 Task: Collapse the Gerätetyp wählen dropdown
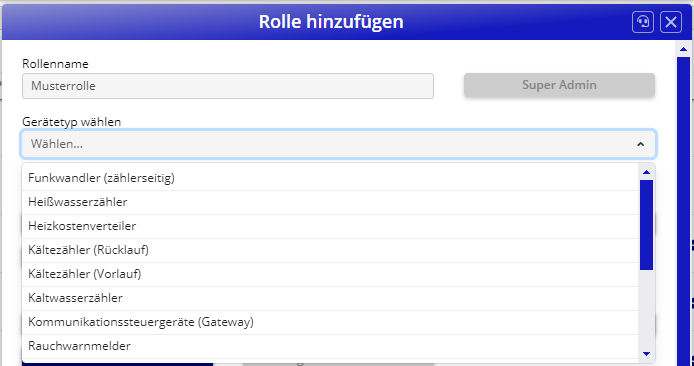(339, 144)
